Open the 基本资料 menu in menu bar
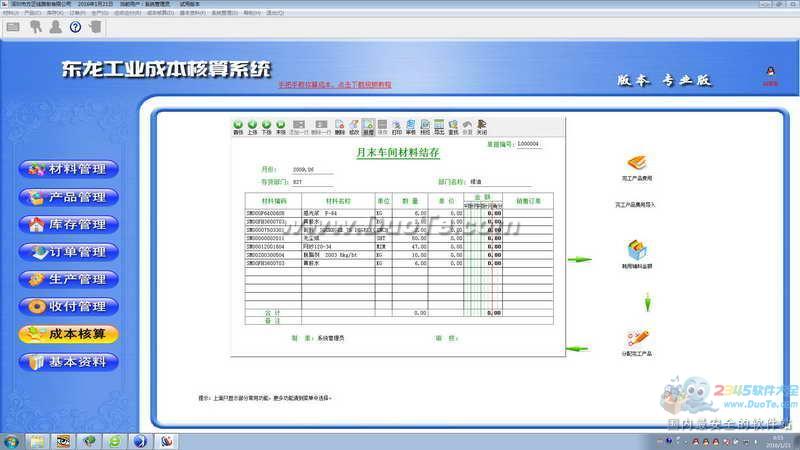The height and width of the screenshot is (450, 800). click(192, 13)
